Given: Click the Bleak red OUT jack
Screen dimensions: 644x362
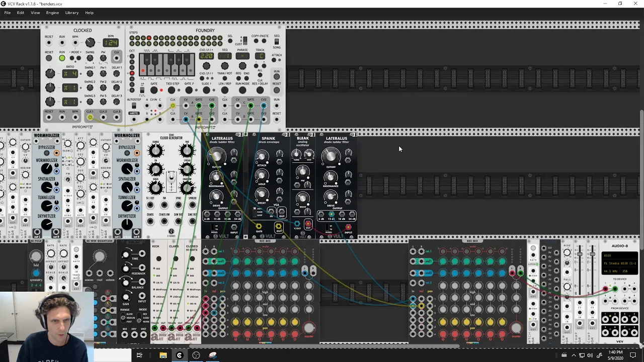Looking at the screenshot, I should 308,223.
